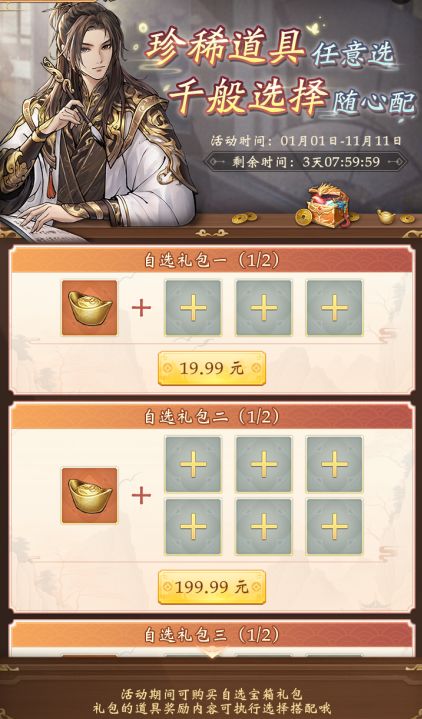The width and height of the screenshot is (422, 719).
Task: Tap the 自选礼包一 (1/2) header
Action: pyautogui.click(x=211, y=260)
